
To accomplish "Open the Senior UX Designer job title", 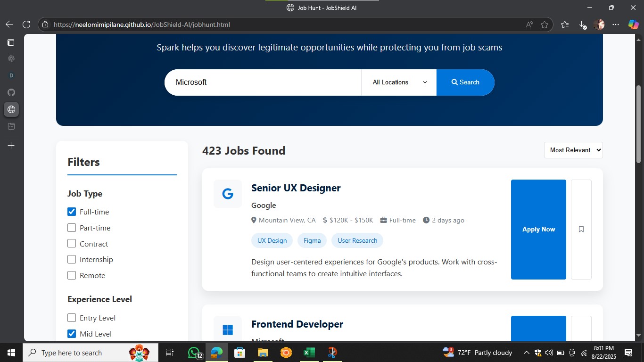I will [x=296, y=188].
